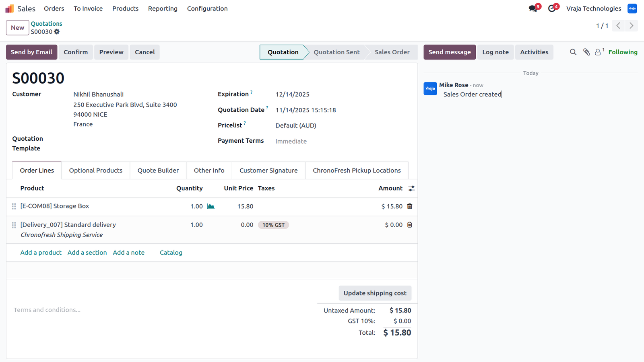Delete the Standard delivery order line
Viewport: 644px width, 362px height.
(x=410, y=225)
